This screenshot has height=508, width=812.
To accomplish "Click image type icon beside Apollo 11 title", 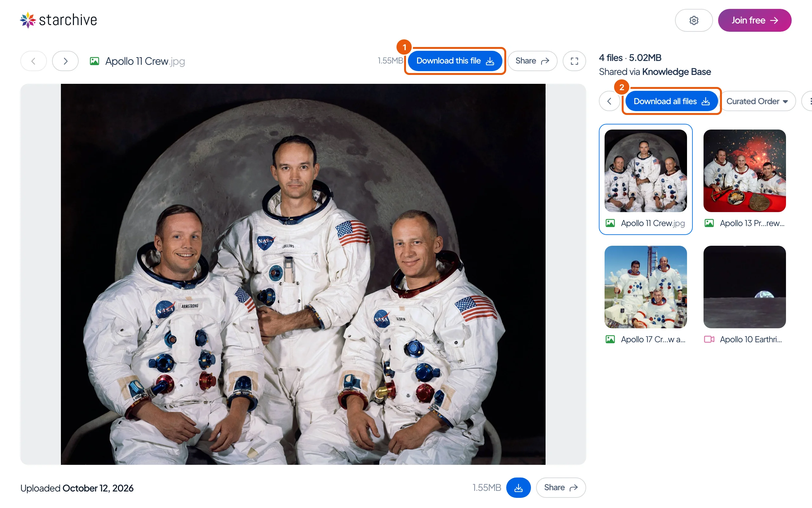I will click(x=94, y=61).
